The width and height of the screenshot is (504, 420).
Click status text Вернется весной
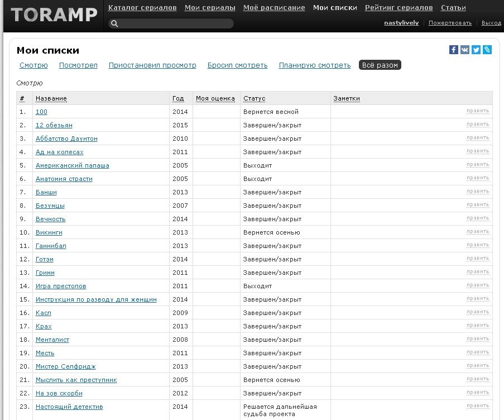271,112
